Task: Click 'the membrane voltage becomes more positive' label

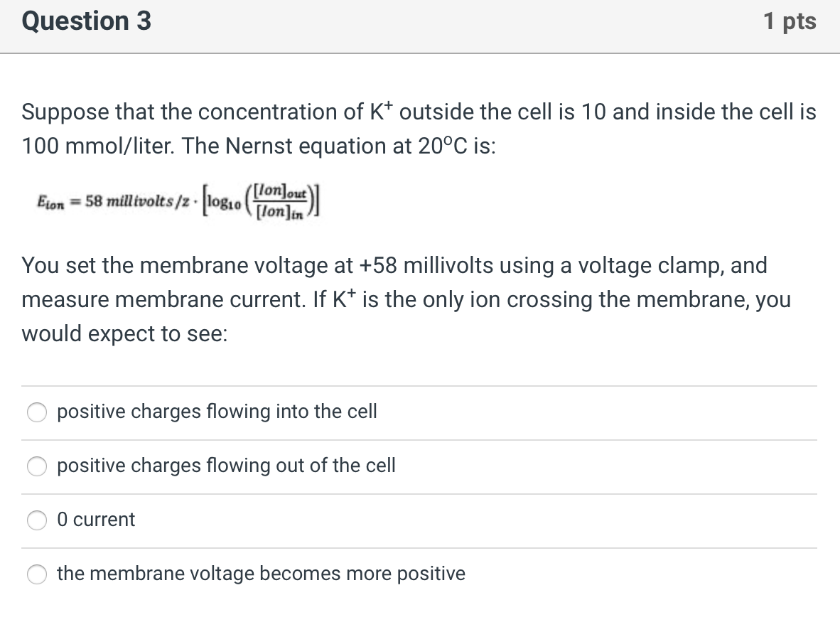Action: 261,574
